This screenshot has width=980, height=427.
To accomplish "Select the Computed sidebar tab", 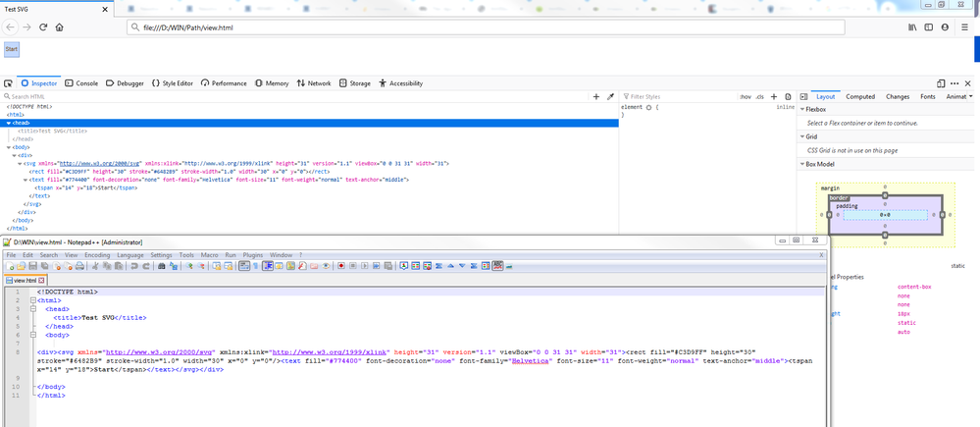I will [860, 97].
